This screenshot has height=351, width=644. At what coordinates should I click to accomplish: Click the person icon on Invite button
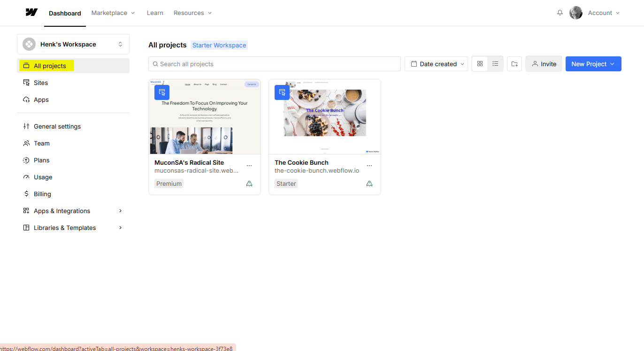tap(535, 64)
